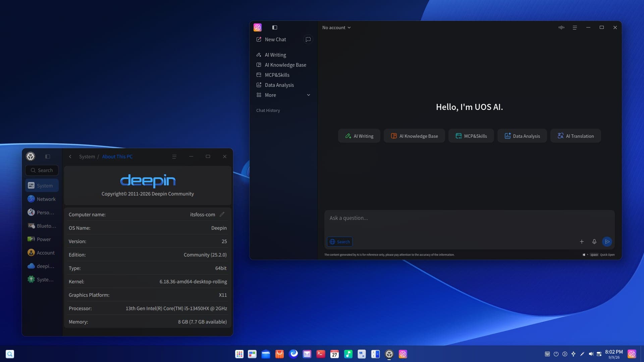
Task: Click the AI Translation quick-action card
Action: [576, 136]
